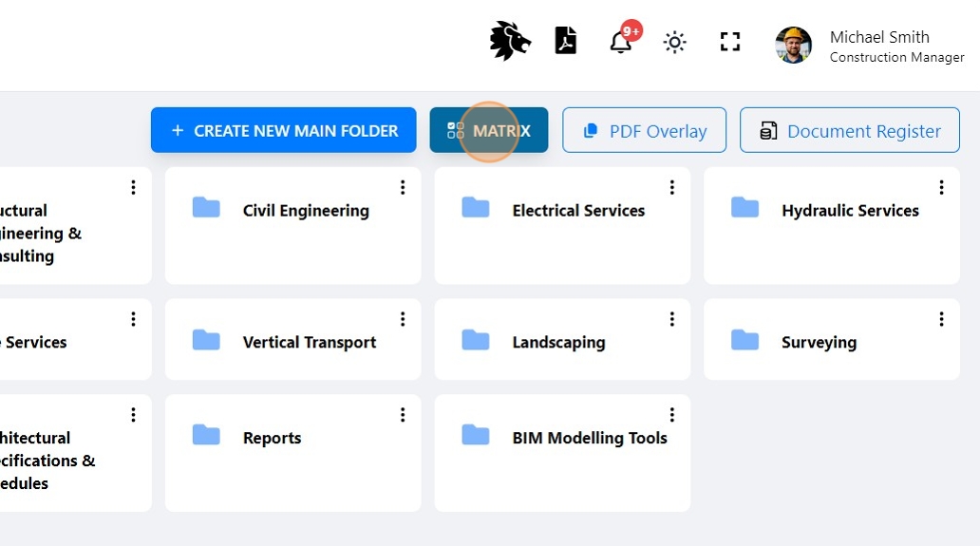
Task: Open BIM Modelling Tools options menu
Action: tap(672, 415)
